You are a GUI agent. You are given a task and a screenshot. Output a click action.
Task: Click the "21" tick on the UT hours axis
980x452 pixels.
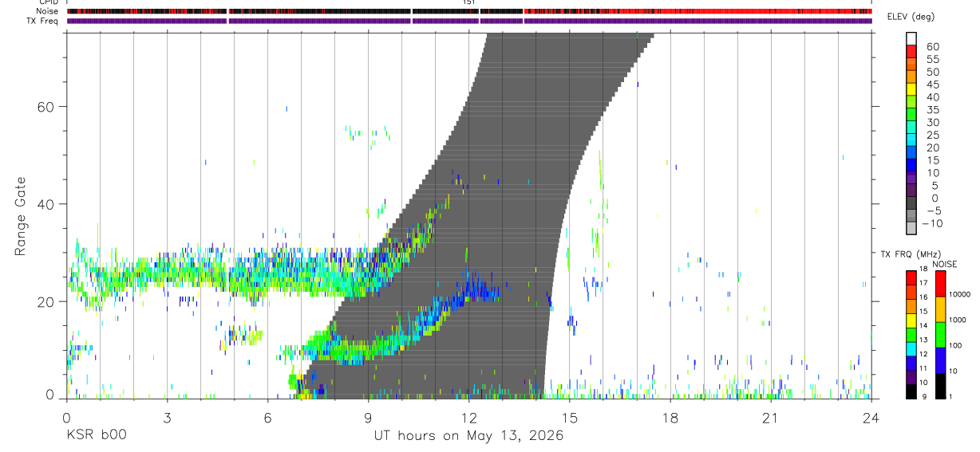(771, 418)
